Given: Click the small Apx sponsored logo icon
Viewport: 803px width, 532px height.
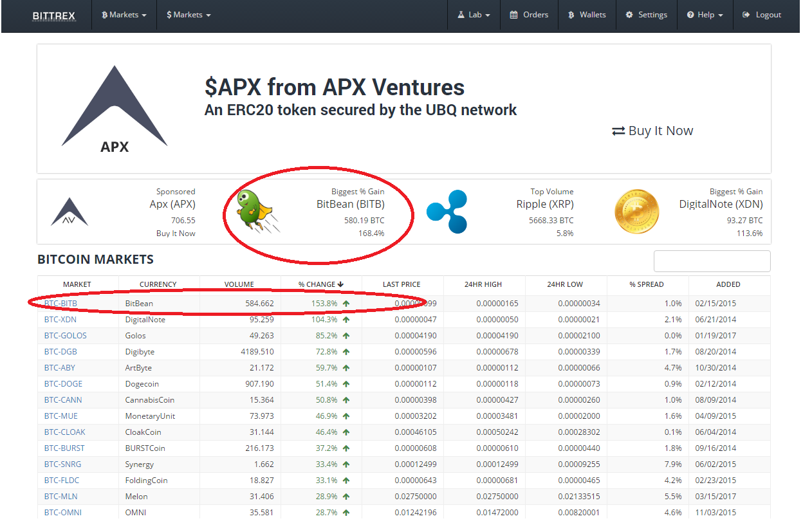Looking at the screenshot, I should coord(69,212).
